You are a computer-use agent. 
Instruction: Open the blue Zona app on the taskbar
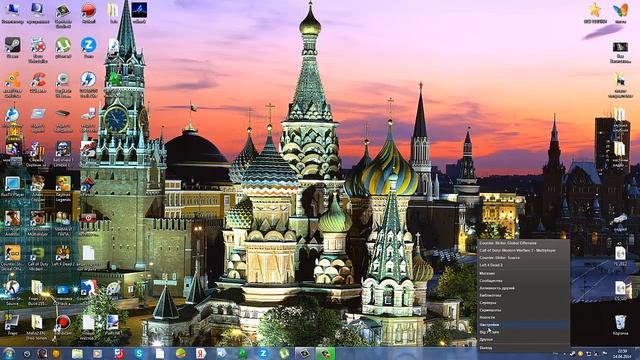(262, 353)
